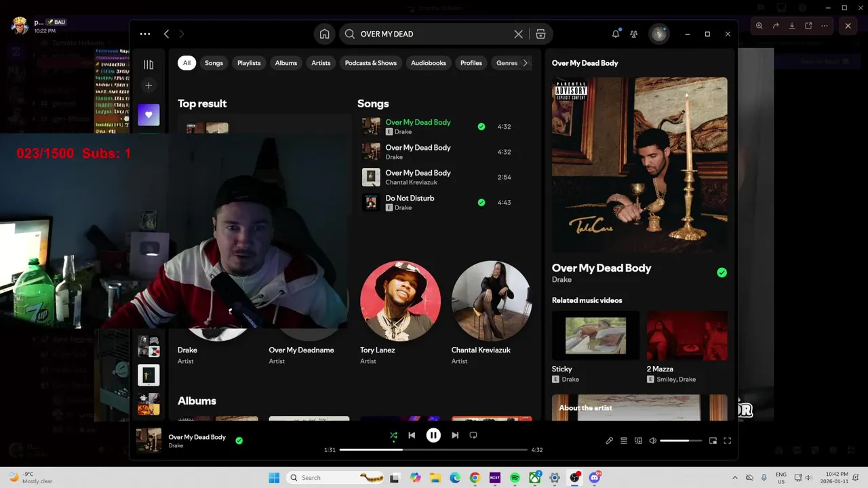Open Spotify three-dots main menu

[145, 34]
